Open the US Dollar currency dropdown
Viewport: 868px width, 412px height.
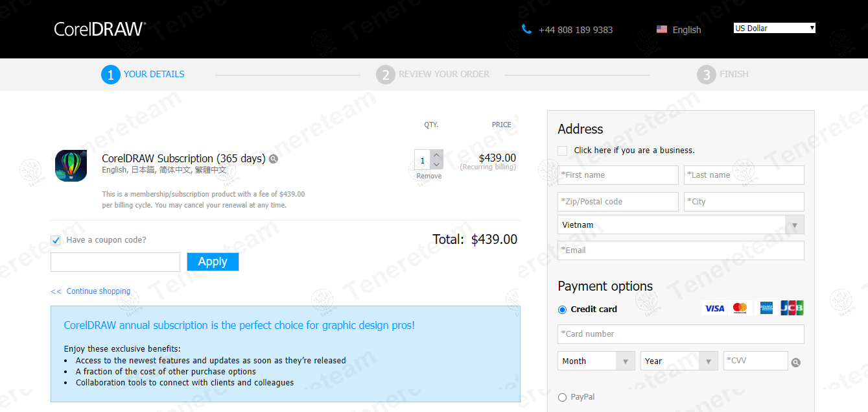(774, 29)
